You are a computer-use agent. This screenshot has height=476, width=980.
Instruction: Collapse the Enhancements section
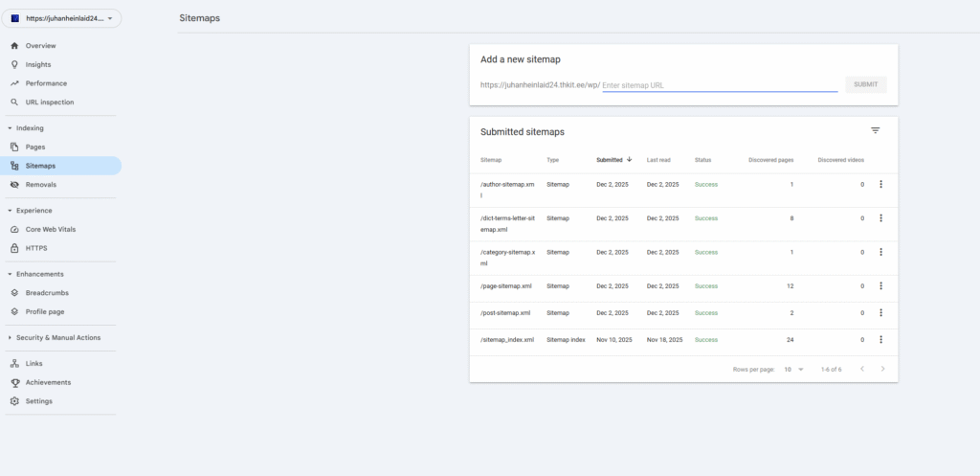(x=10, y=274)
